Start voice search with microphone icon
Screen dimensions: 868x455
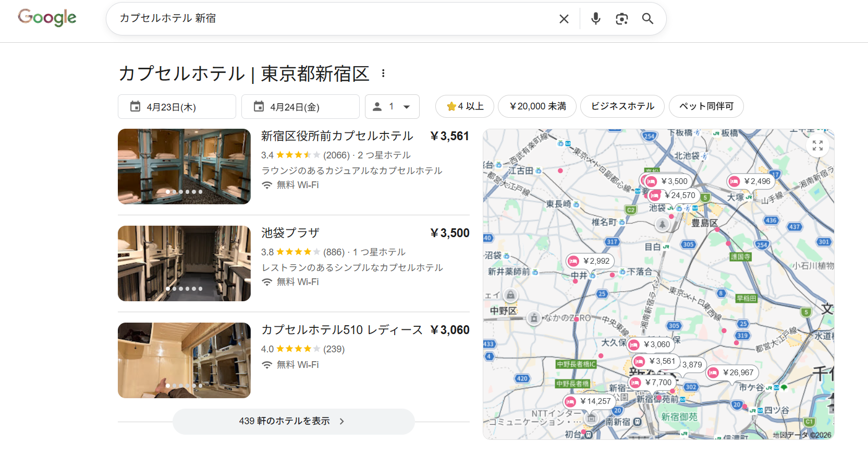point(595,19)
